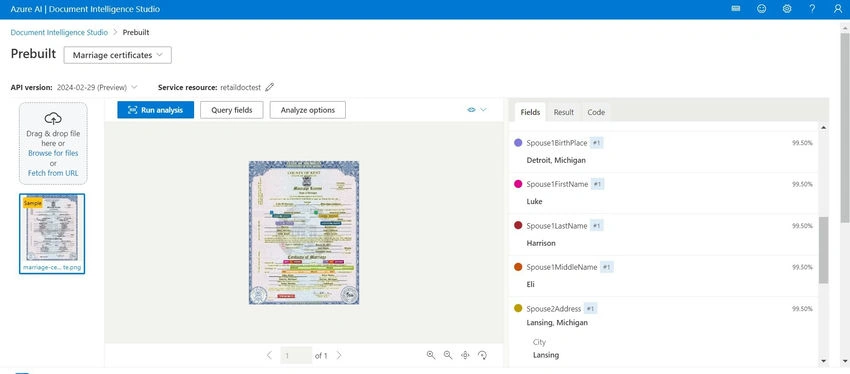Image resolution: width=850 pixels, height=374 pixels.
Task: Click the Browse for files link
Action: tap(53, 153)
